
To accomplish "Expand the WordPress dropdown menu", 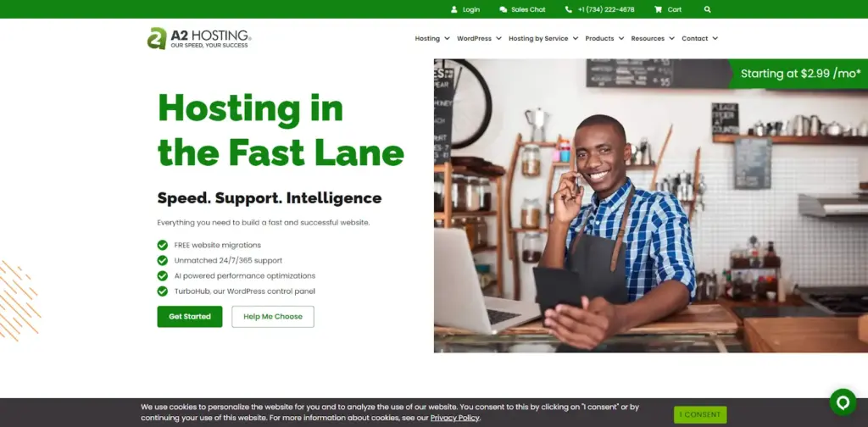I will point(479,39).
